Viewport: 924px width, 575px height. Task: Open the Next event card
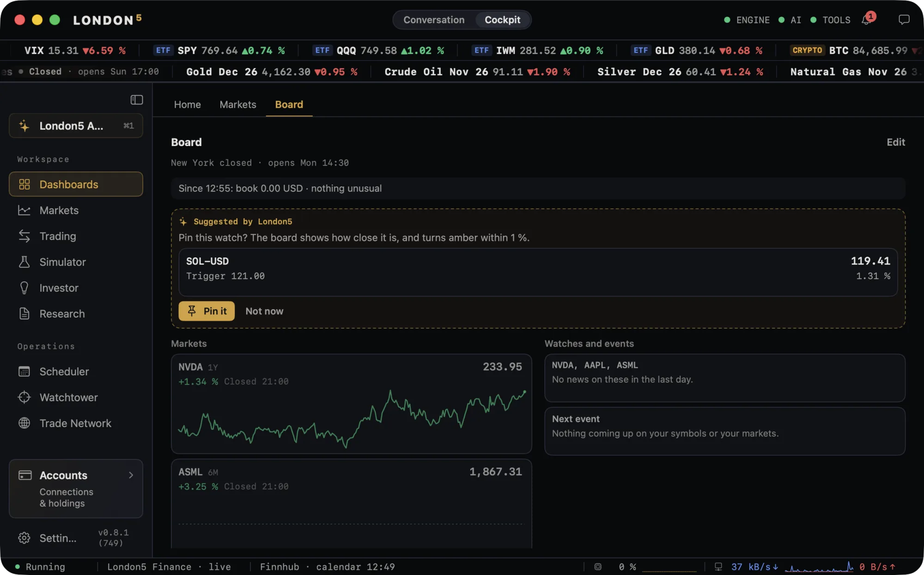click(724, 431)
